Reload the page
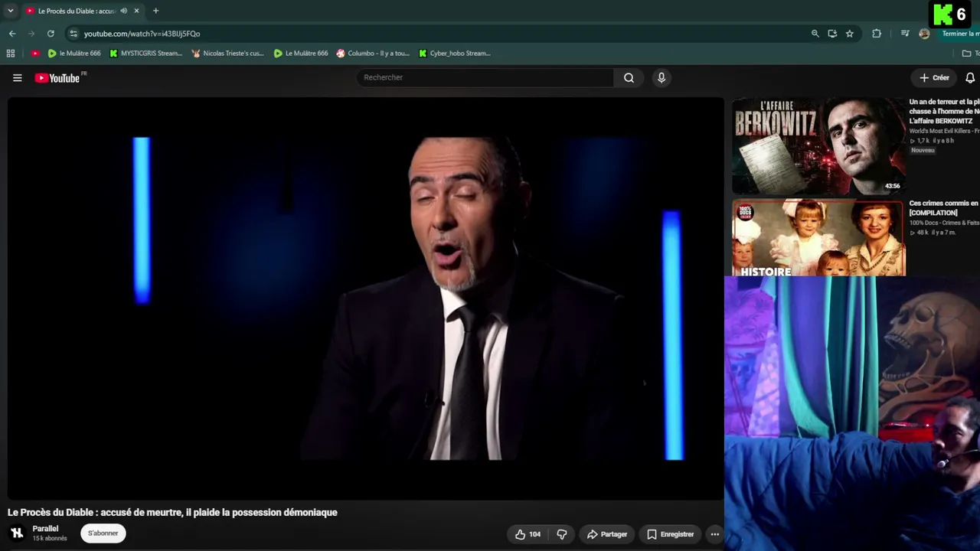This screenshot has height=551, width=980. 51,34
